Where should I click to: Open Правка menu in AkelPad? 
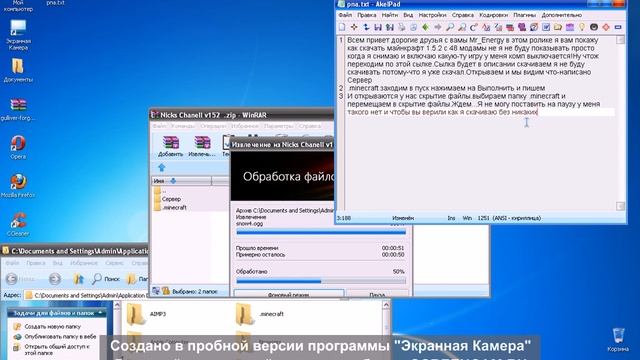click(367, 15)
